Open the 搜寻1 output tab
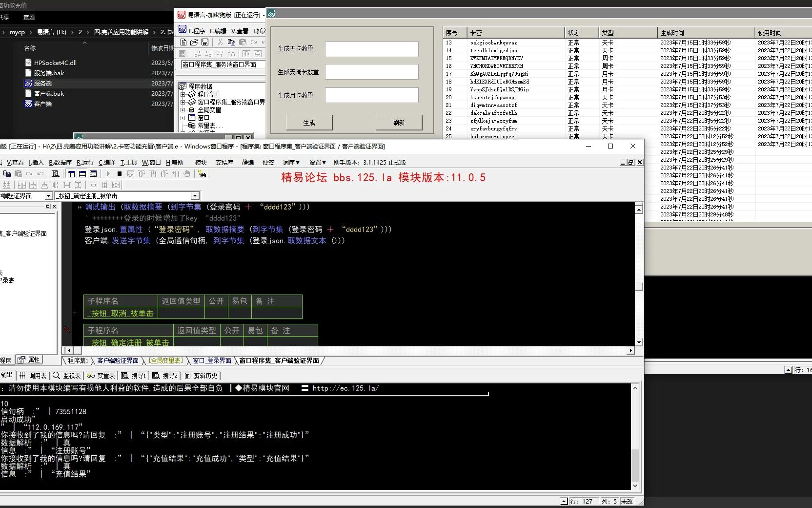Screen dimensions: 812x508 [x=134, y=376]
